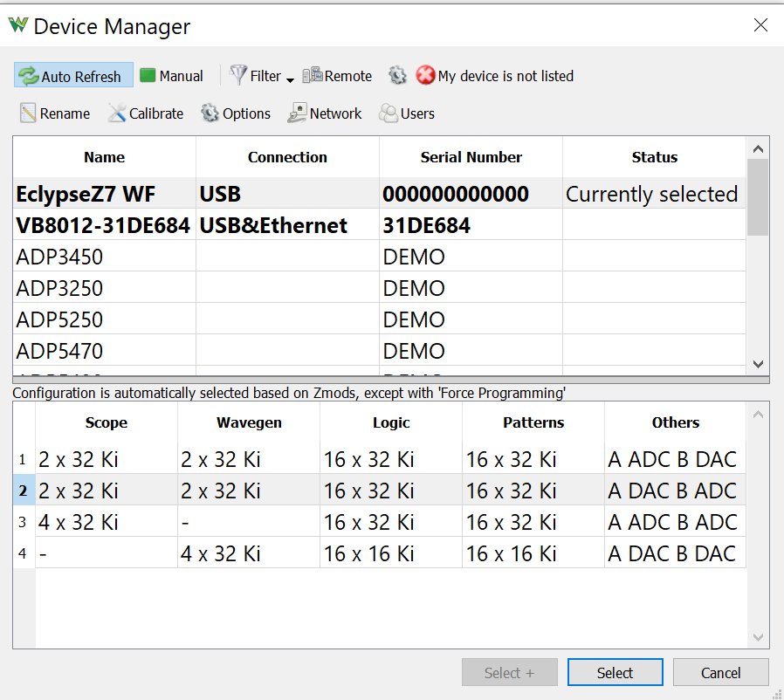
Task: Click the USB&Ethernet connection cell
Action: pyautogui.click(x=287, y=225)
